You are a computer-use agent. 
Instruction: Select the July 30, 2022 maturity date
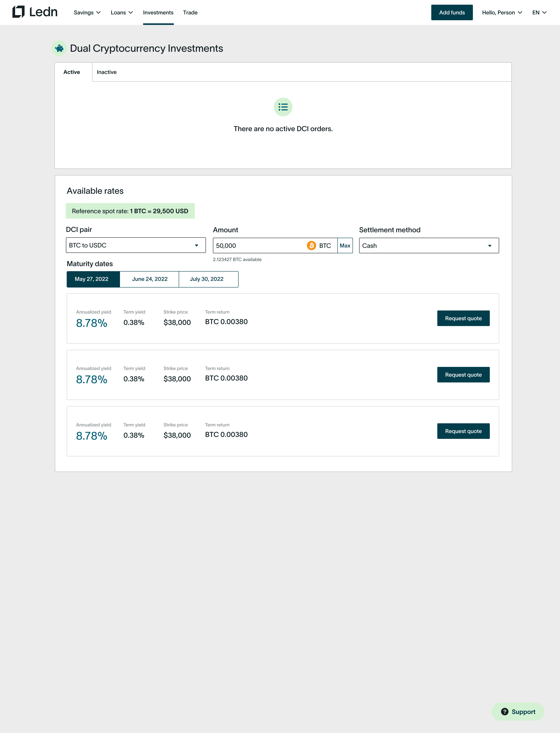(x=207, y=279)
